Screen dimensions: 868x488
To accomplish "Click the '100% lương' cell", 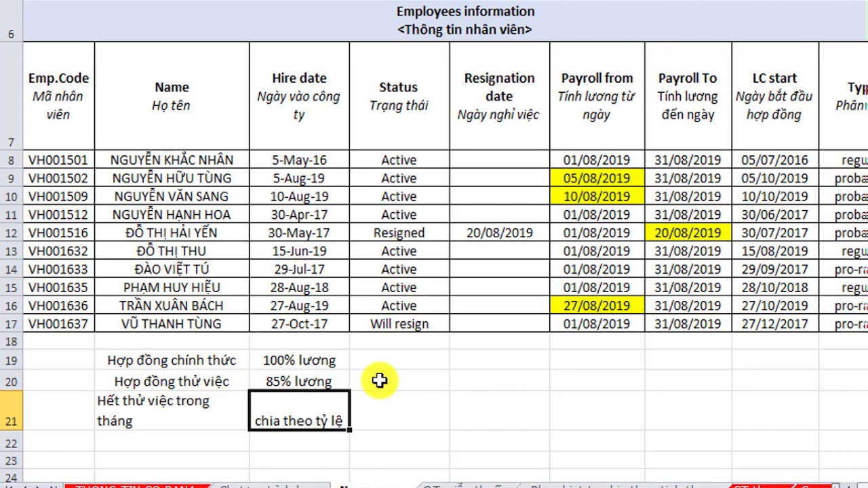I will click(x=299, y=361).
